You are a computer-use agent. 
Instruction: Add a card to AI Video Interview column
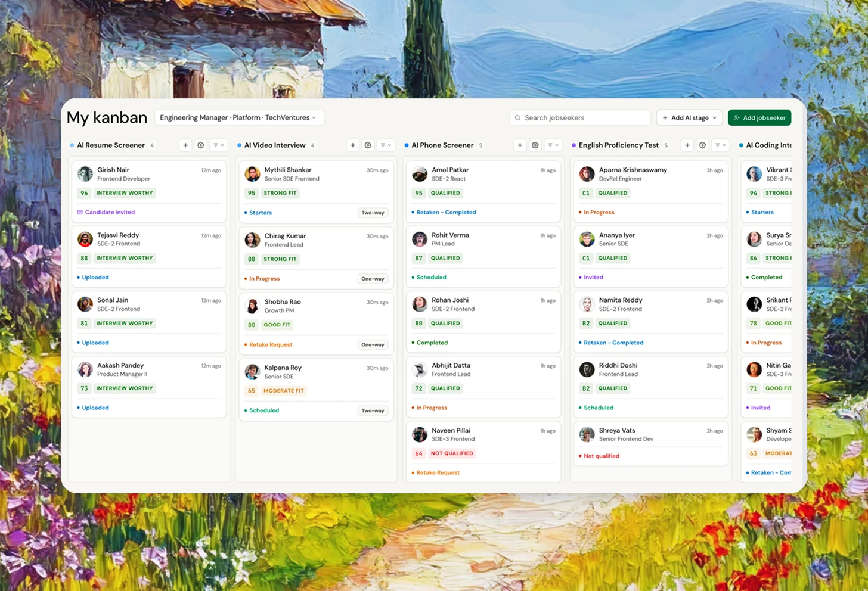point(353,145)
